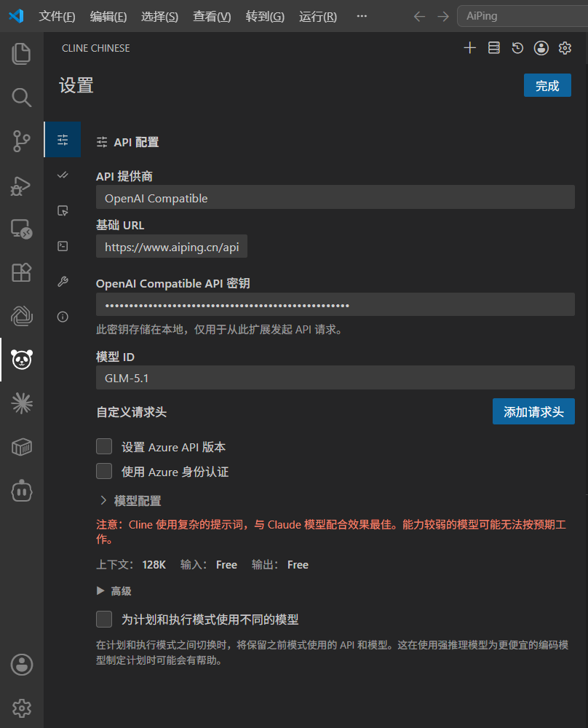Screen dimensions: 588x728
Task: Open the container box extension icon
Action: tap(21, 447)
